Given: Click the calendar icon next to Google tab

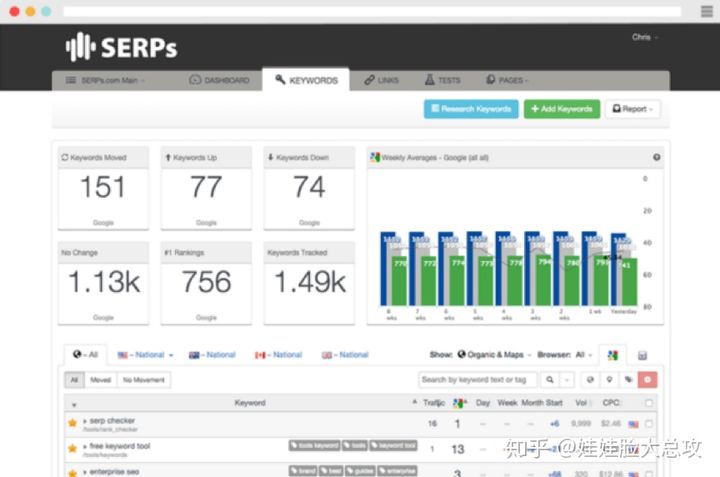Looking at the screenshot, I should [642, 355].
